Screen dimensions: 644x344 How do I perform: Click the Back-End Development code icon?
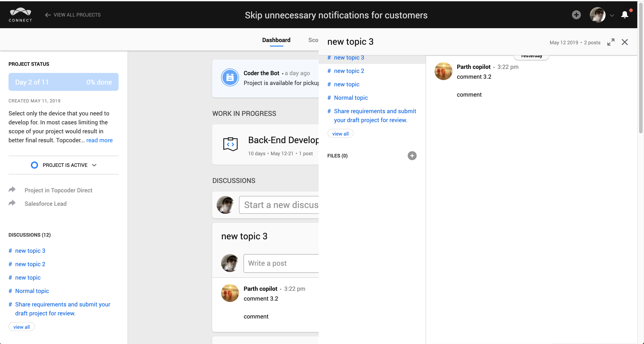pos(230,144)
